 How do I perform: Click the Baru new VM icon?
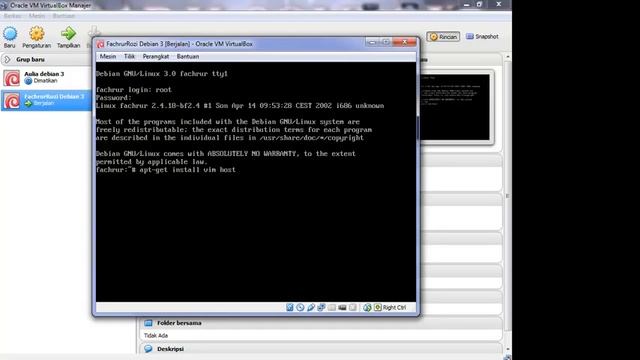point(10,34)
